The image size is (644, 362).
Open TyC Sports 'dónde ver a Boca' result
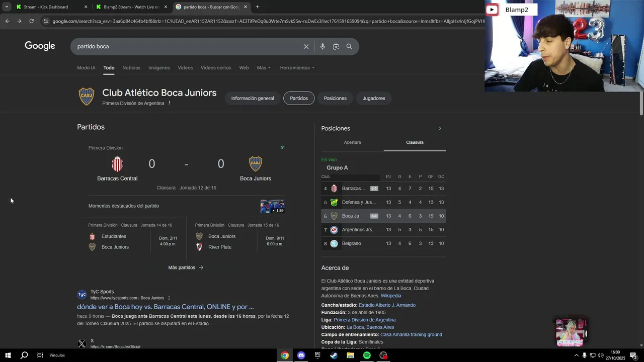[165, 307]
